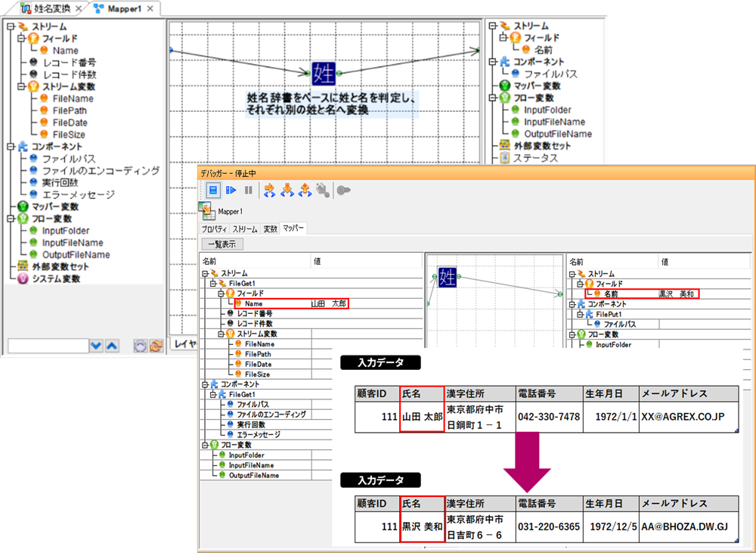This screenshot has width=756, height=553.
Task: Select エラーメッセージ in left tree
Action: 79,194
